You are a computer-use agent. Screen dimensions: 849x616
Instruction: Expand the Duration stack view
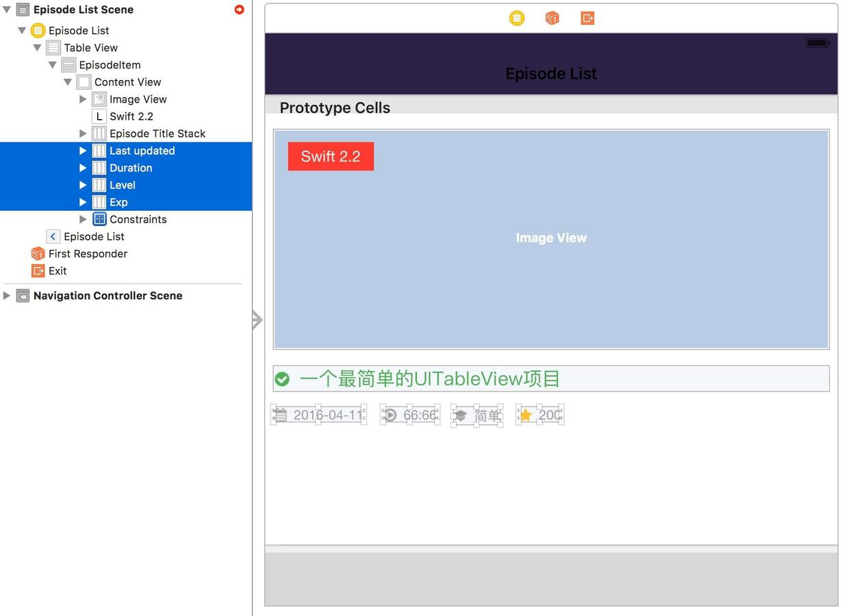click(83, 167)
